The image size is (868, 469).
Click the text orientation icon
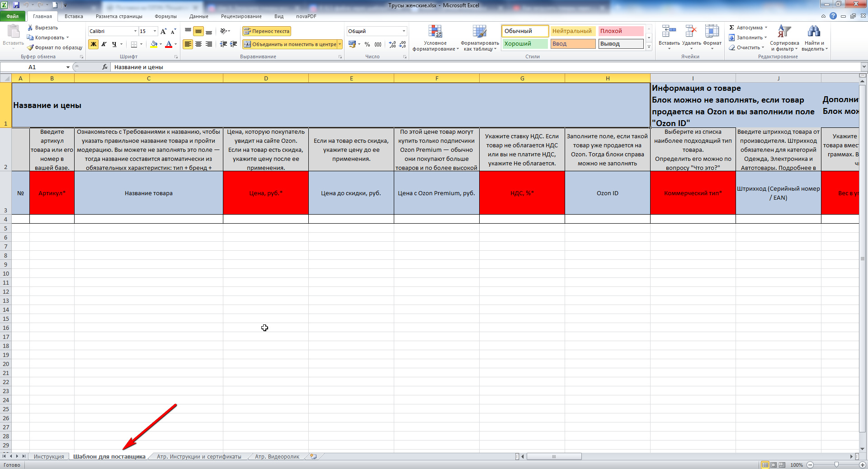coord(224,31)
